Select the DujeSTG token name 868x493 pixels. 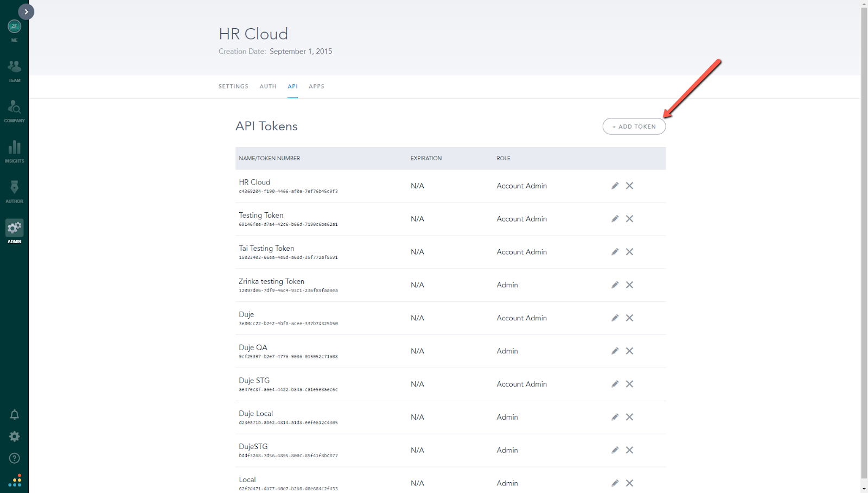253,447
